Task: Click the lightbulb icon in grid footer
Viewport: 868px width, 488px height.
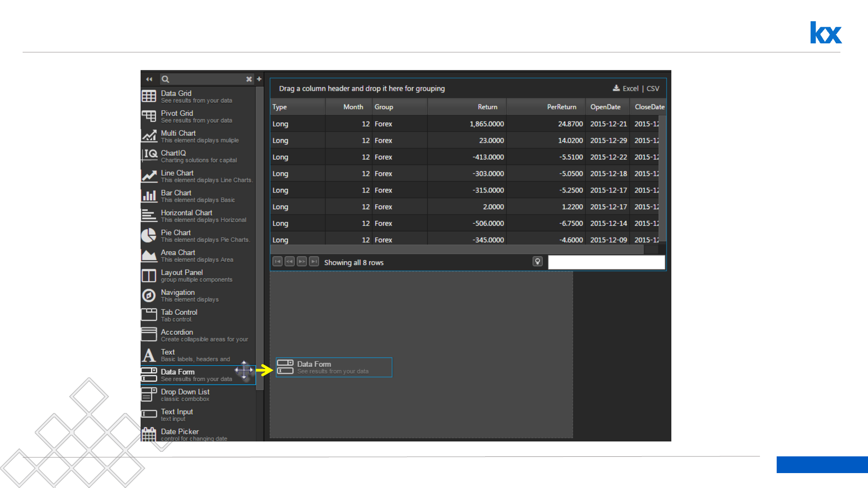Action: (537, 262)
